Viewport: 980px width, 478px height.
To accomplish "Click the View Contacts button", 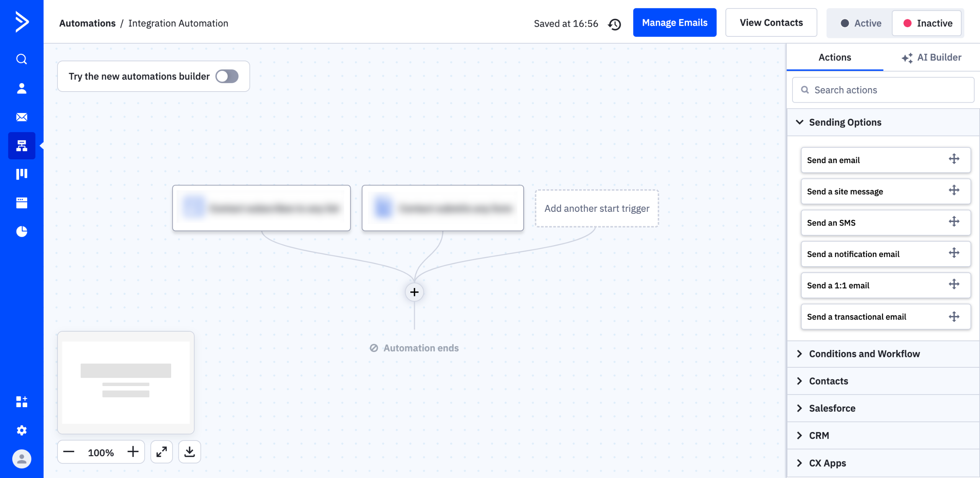I will pos(771,22).
